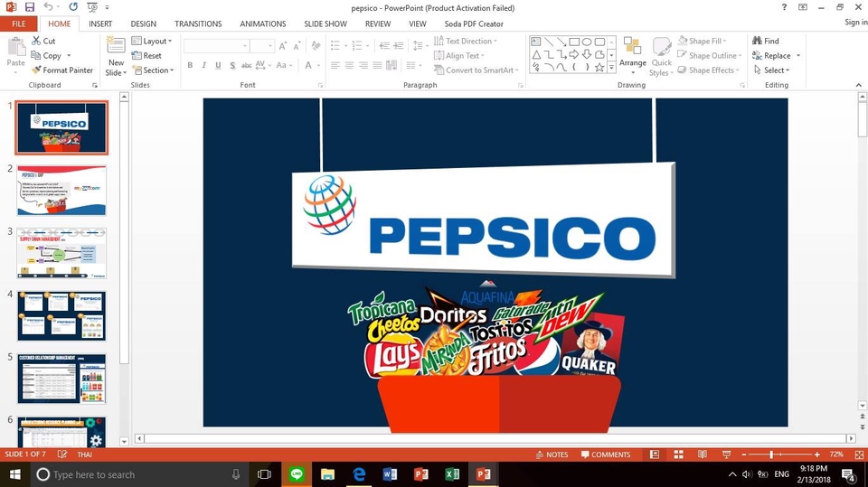Click Fit slide to window icon
Viewport: 868px width, 487px height.
[859, 454]
